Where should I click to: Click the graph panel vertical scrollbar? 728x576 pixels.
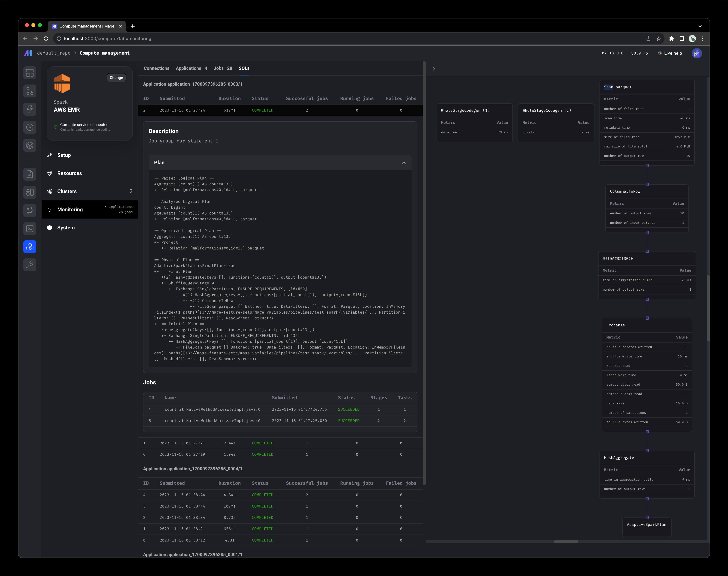pos(708,308)
